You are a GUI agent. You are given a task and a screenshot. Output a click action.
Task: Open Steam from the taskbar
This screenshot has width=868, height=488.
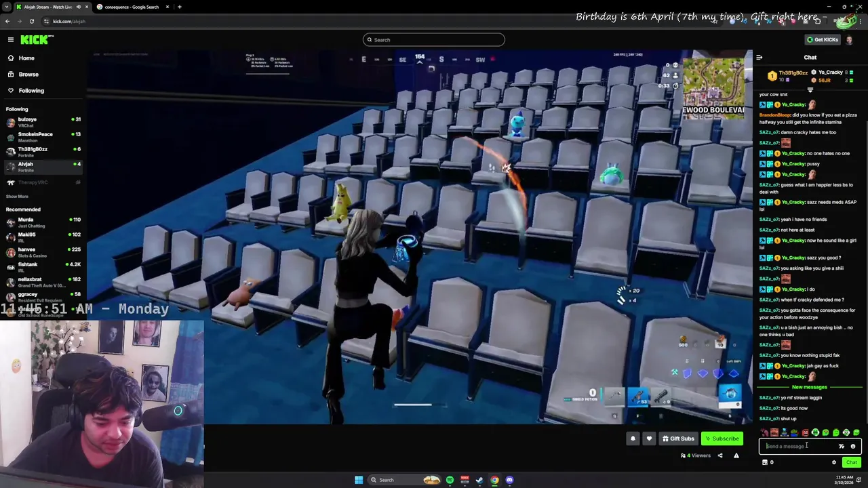(x=479, y=480)
